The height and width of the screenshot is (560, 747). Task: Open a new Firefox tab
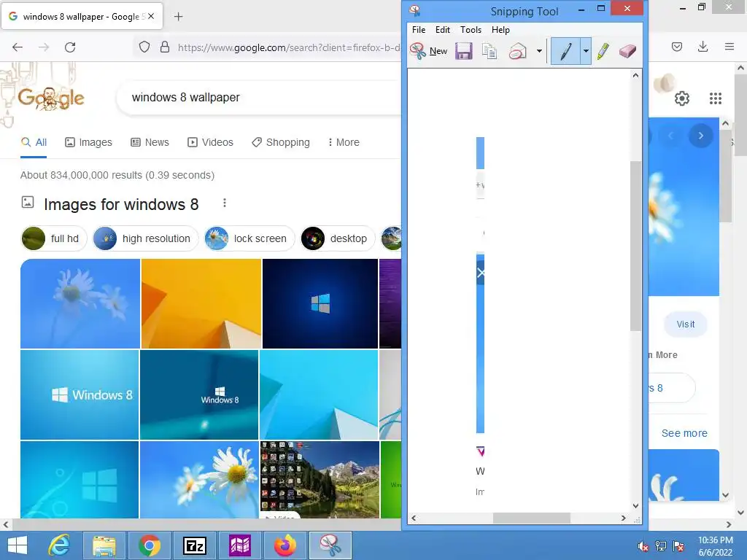point(178,17)
